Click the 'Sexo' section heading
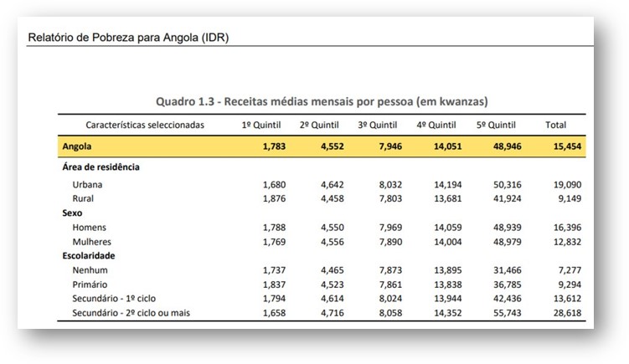 coord(73,213)
